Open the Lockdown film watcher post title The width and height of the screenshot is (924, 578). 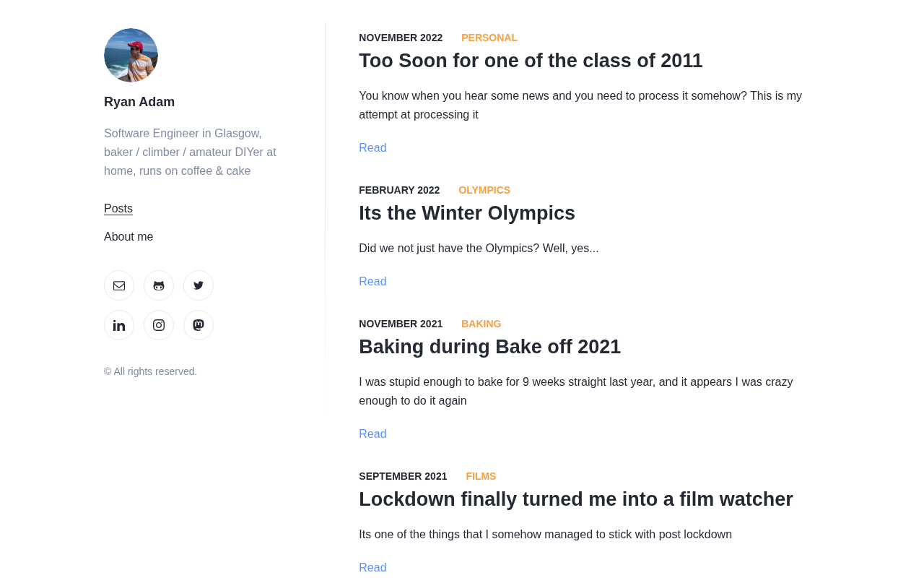[x=575, y=499]
